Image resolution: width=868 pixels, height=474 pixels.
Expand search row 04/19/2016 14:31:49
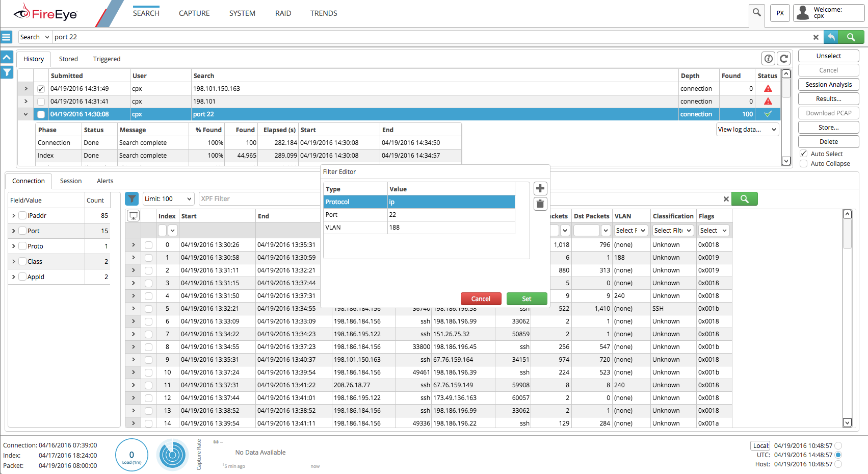[x=26, y=89]
